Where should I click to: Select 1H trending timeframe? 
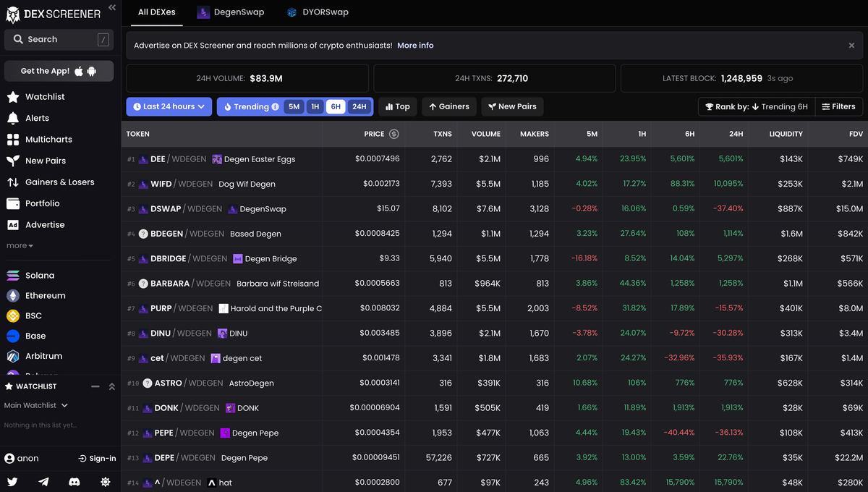(315, 107)
